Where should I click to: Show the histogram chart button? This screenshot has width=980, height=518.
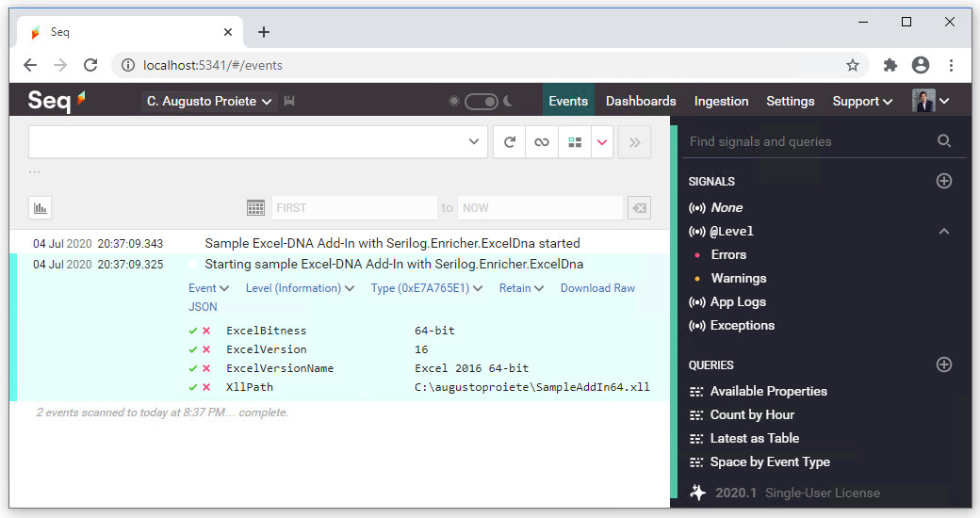tap(40, 208)
